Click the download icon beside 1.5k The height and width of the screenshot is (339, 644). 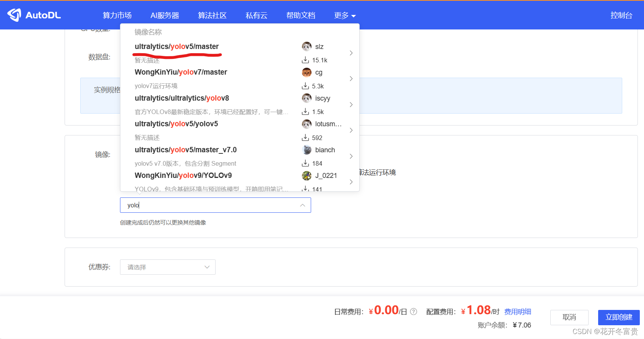coord(305,112)
